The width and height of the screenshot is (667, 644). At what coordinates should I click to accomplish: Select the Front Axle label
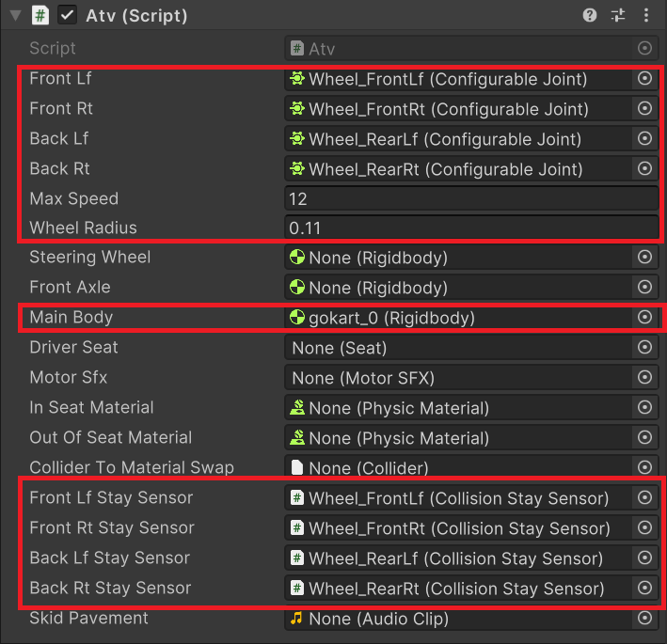click(x=71, y=288)
